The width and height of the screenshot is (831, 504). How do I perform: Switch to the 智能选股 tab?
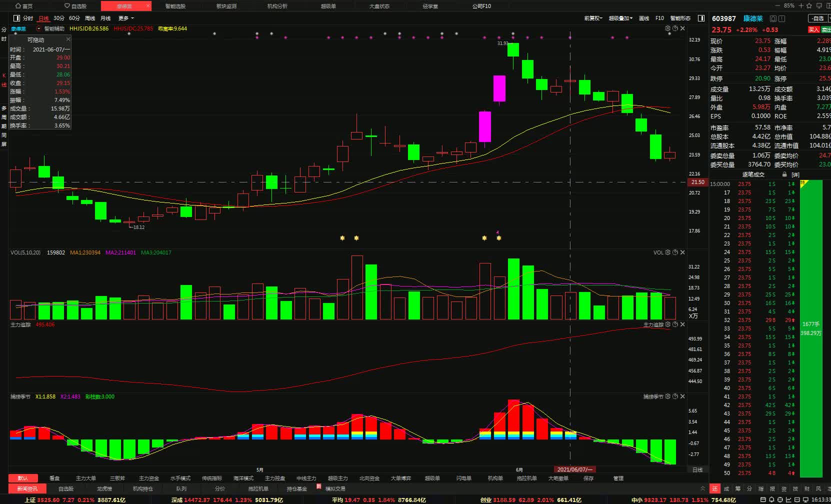click(175, 6)
